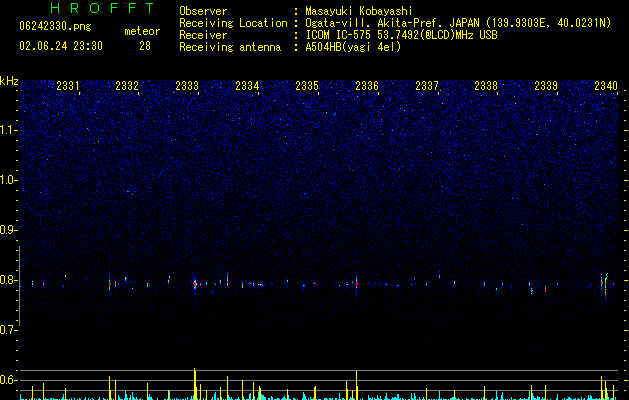Click the Receiving Location label

[233, 23]
